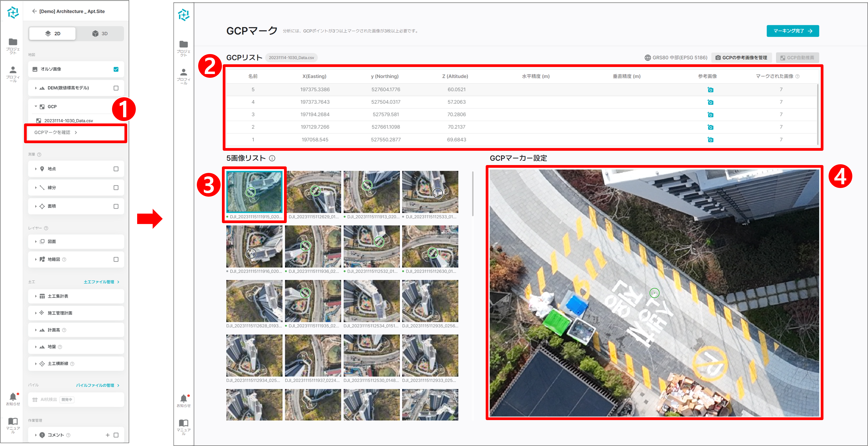868x446 pixels.
Task: Open GCPの参考画像を管理
Action: 741,57
